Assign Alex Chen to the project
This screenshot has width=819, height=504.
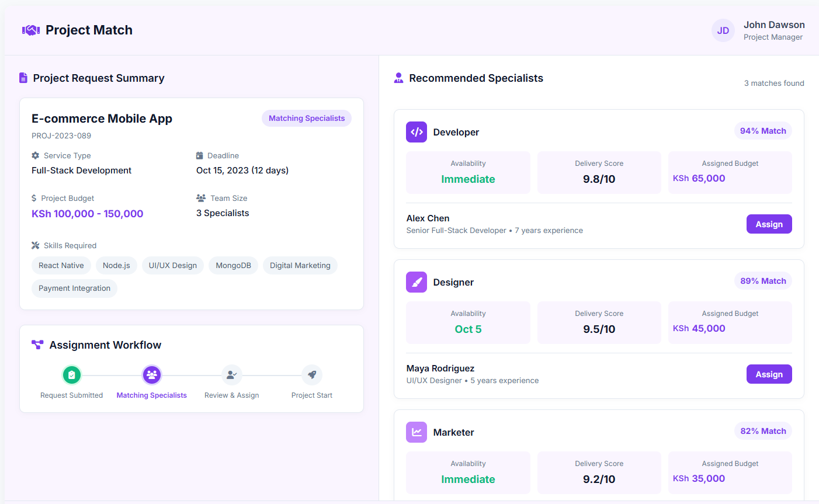(769, 224)
